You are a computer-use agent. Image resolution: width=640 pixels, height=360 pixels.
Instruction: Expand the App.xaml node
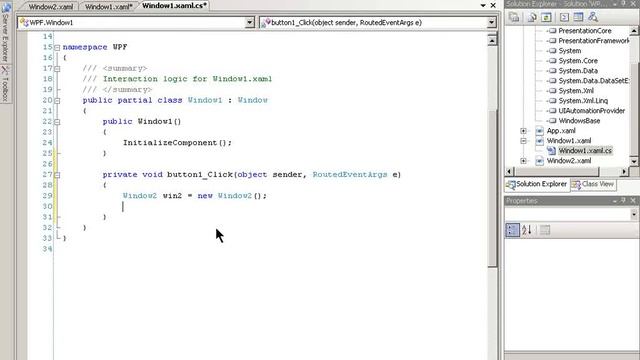click(523, 131)
